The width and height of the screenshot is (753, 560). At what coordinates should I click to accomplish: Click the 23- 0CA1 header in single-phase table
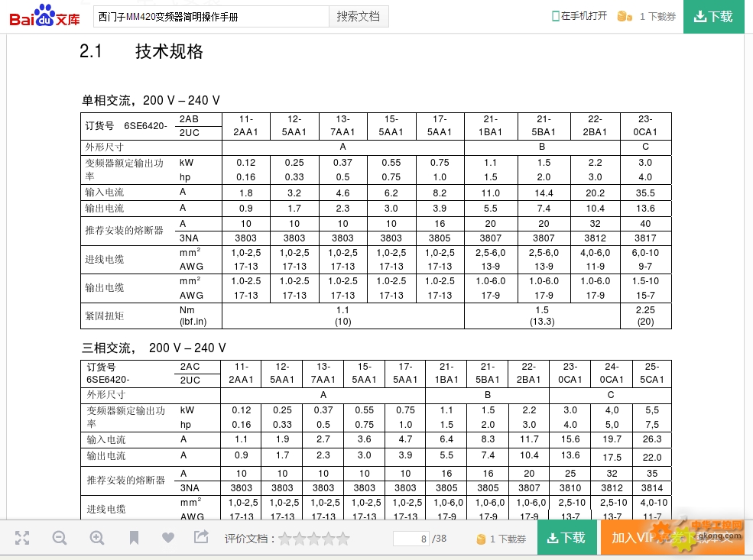(645, 126)
